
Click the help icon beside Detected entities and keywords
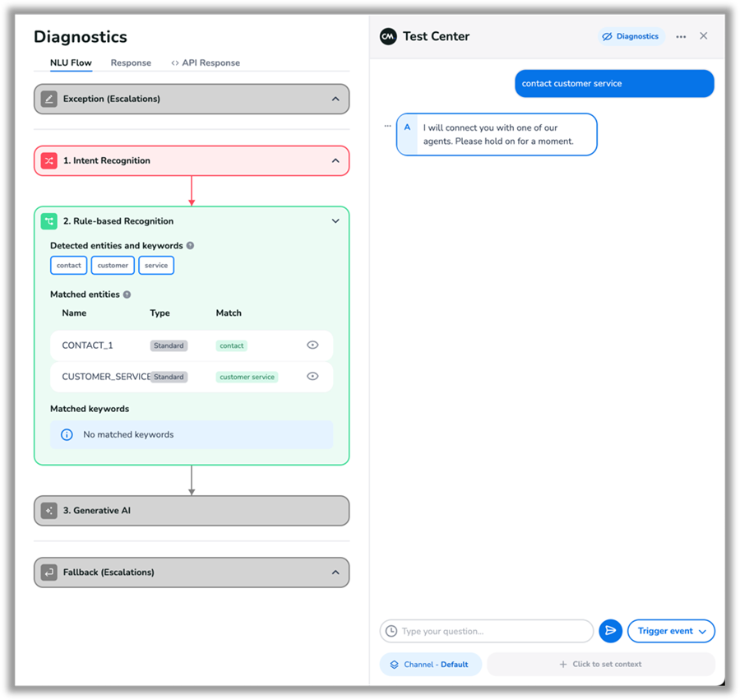point(190,246)
